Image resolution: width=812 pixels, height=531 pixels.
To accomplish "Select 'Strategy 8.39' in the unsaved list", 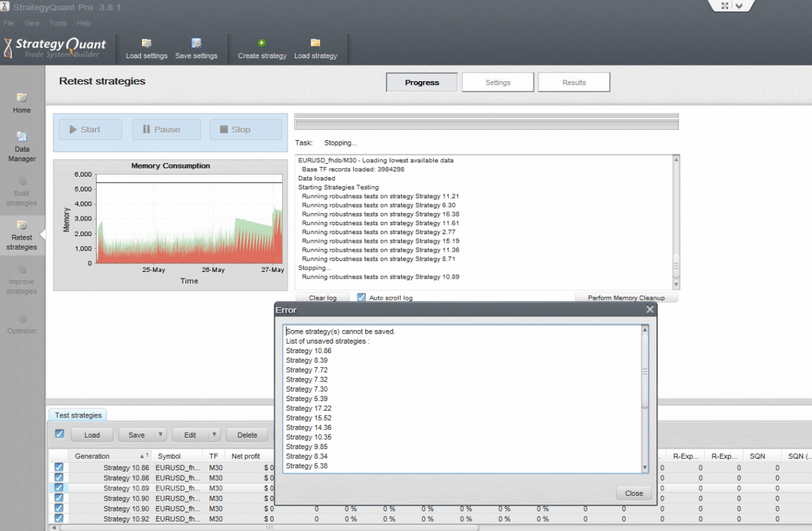I will (x=307, y=361).
